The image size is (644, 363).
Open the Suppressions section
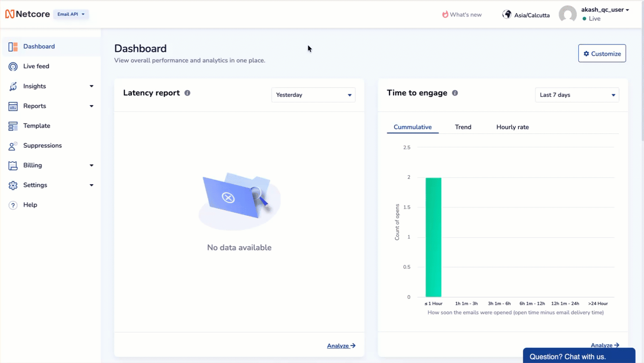43,145
